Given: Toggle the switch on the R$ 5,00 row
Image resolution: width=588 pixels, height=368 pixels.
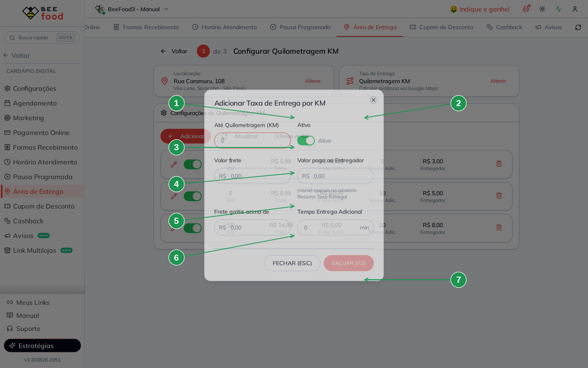Looking at the screenshot, I should pos(193,196).
